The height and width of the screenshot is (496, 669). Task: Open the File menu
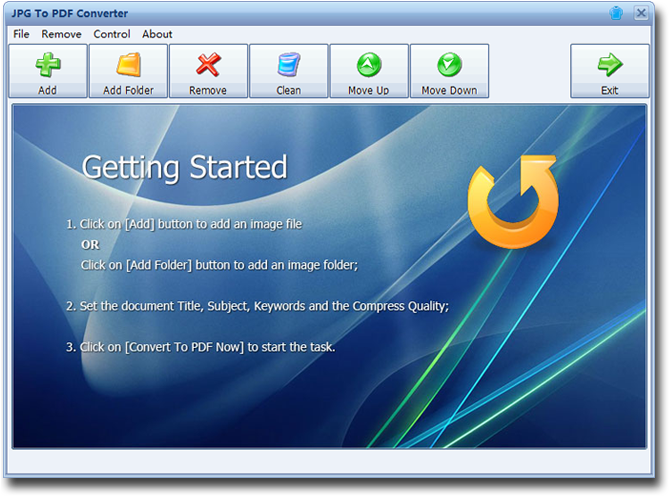click(21, 34)
